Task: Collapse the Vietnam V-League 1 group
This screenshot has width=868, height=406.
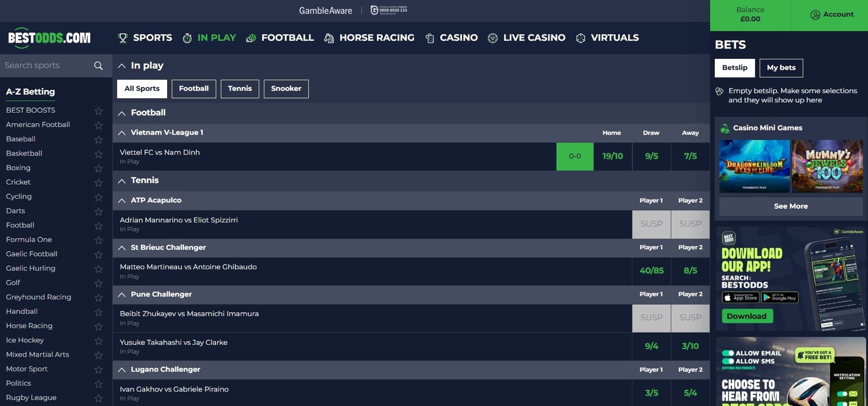Action: pos(122,133)
